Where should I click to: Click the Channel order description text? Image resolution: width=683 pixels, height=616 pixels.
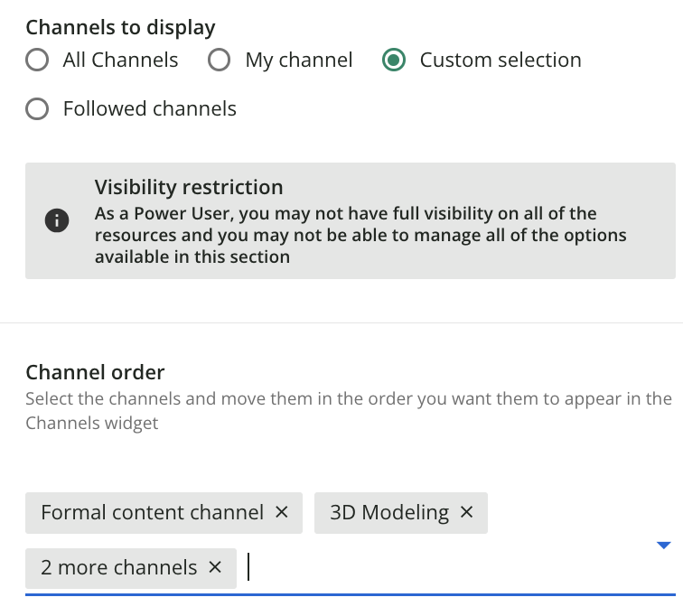(349, 411)
